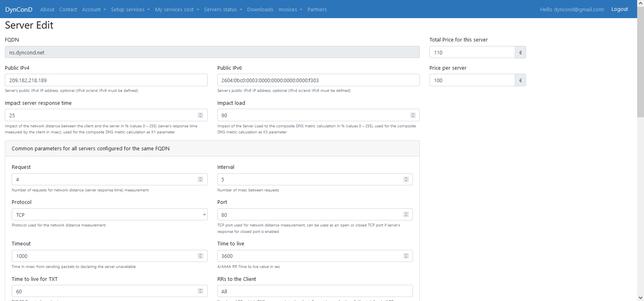Click the Hello dyncond@gmail.com greeting
644x301 pixels.
(x=572, y=9)
